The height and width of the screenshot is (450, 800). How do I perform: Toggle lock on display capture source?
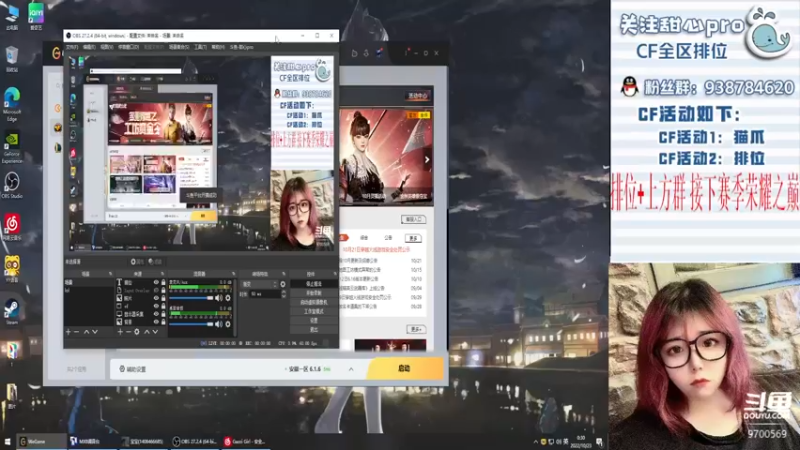click(x=163, y=314)
